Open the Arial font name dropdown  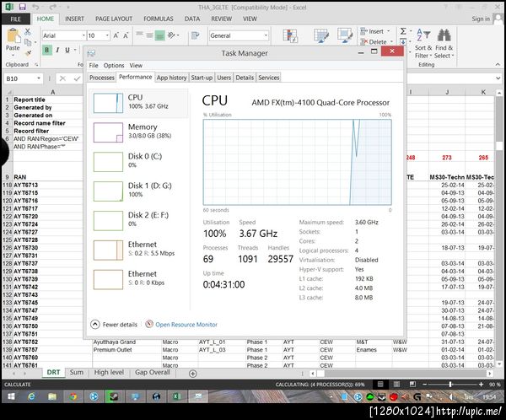[83, 35]
